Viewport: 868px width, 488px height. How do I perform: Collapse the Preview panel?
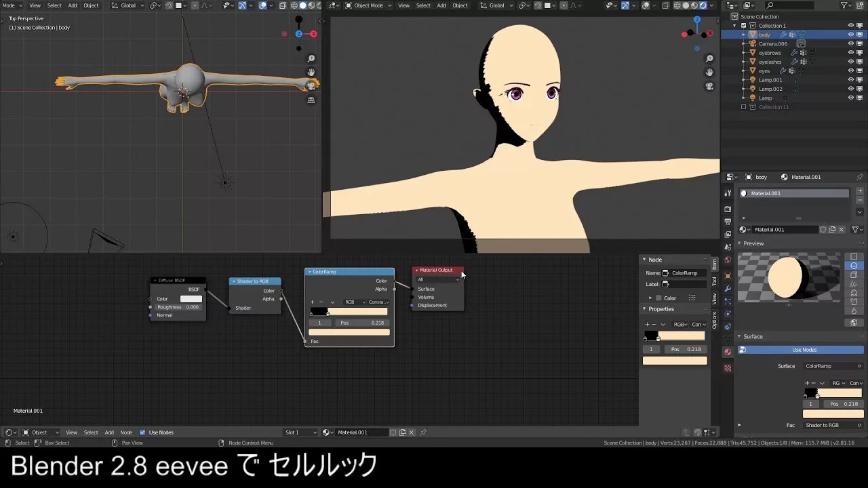pos(739,243)
